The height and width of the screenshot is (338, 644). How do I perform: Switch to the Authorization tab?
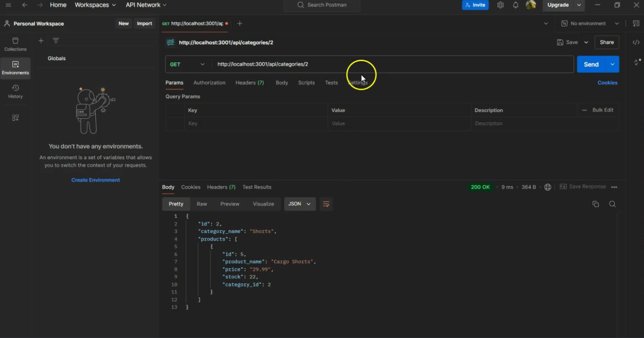point(209,83)
